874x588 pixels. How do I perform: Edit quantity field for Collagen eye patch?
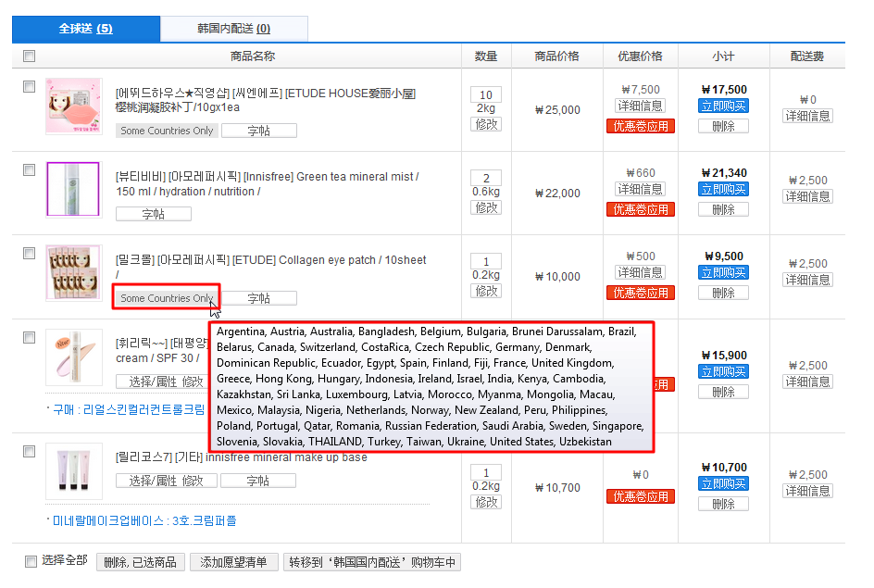(x=486, y=261)
